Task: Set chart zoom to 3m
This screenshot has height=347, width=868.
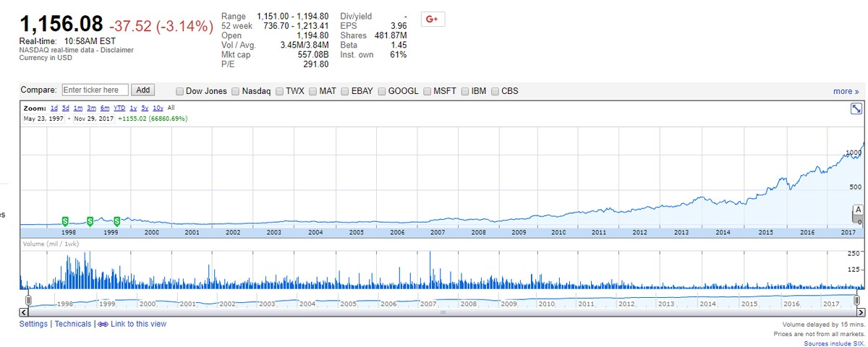Action: (x=92, y=108)
